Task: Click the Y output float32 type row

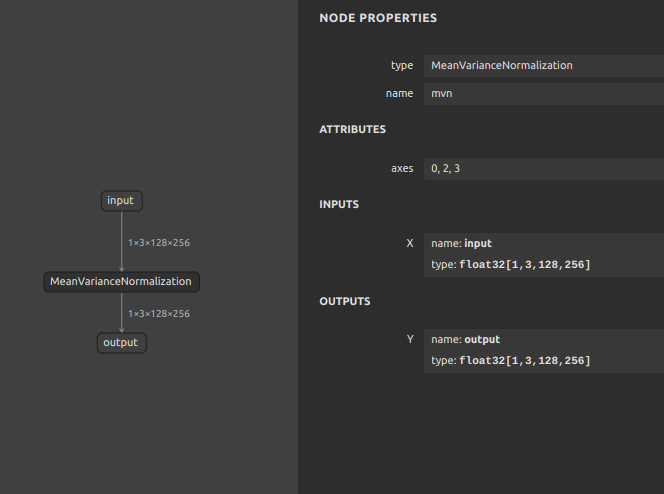Action: tap(544, 362)
